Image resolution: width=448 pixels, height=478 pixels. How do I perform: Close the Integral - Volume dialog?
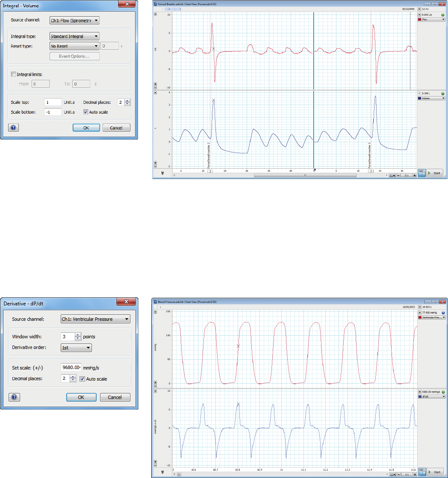coord(127,4)
